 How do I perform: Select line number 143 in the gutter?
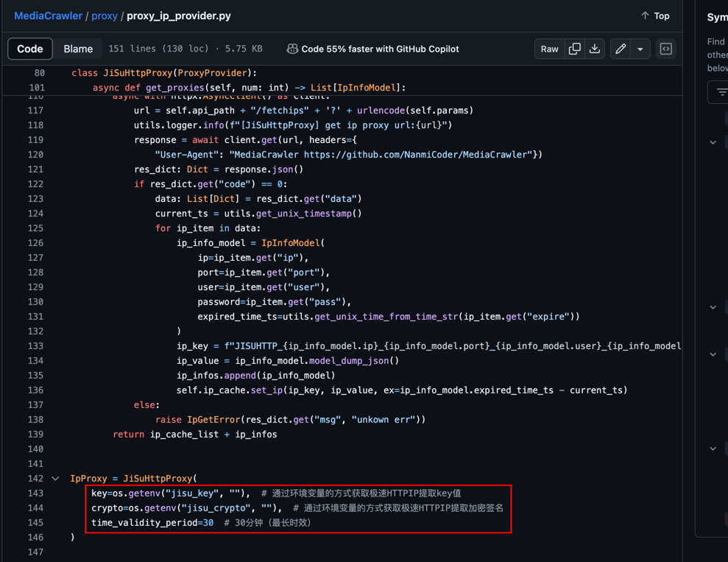(x=35, y=493)
